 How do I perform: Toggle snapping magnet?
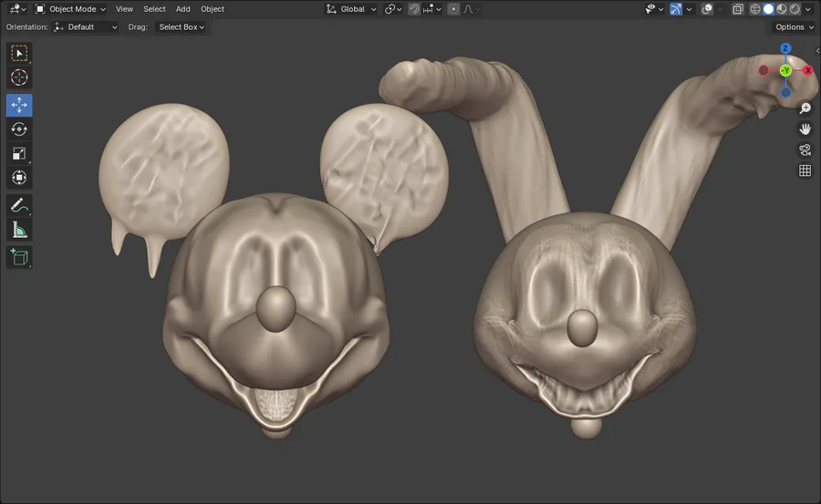(414, 9)
